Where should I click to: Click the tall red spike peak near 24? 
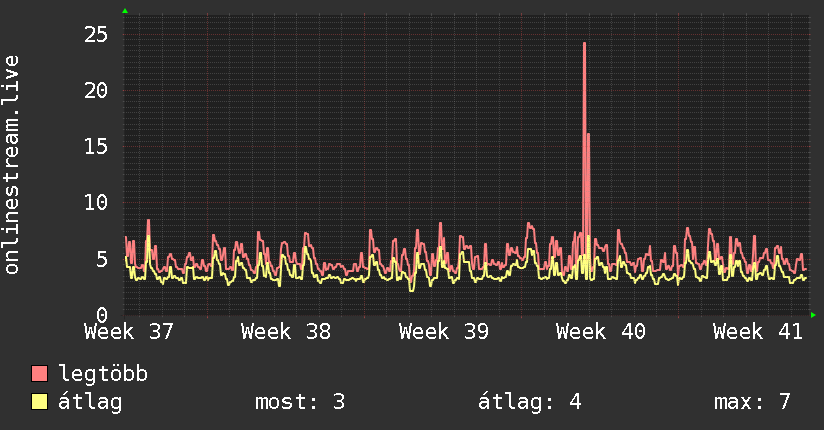(584, 44)
